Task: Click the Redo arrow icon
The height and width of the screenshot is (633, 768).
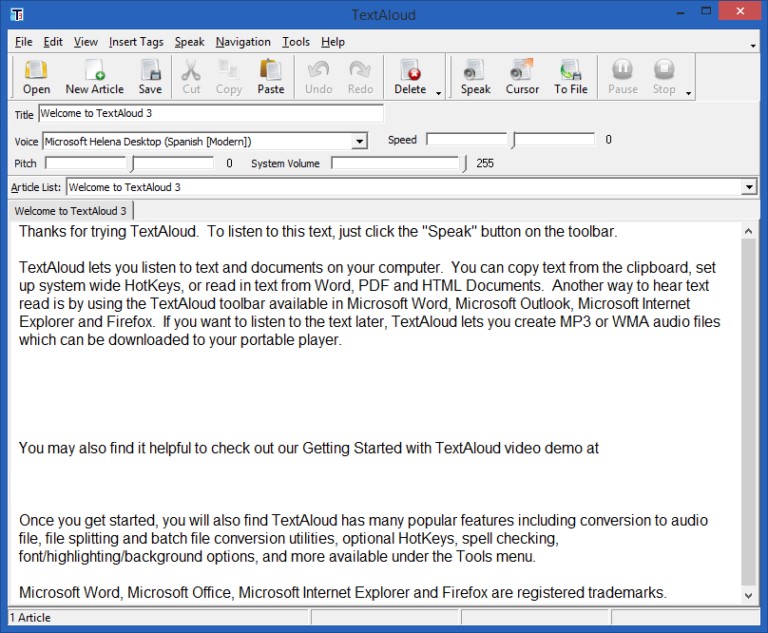Action: tap(360, 77)
